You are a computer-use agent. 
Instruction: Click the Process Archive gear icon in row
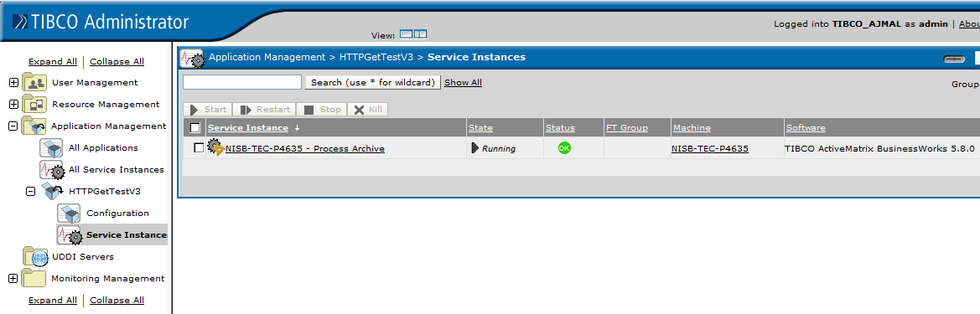pos(216,148)
